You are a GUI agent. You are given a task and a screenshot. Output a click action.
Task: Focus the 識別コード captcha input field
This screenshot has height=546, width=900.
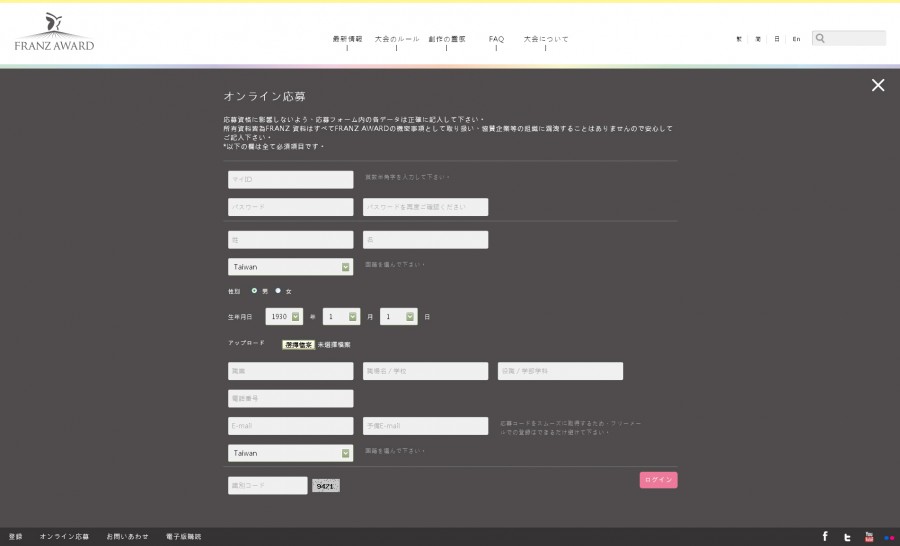pyautogui.click(x=267, y=486)
